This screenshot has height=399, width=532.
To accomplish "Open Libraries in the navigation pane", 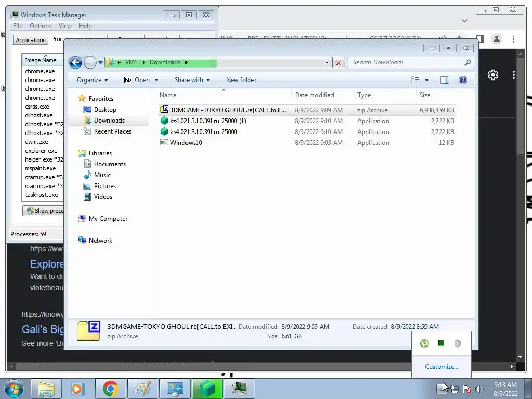I will click(100, 153).
